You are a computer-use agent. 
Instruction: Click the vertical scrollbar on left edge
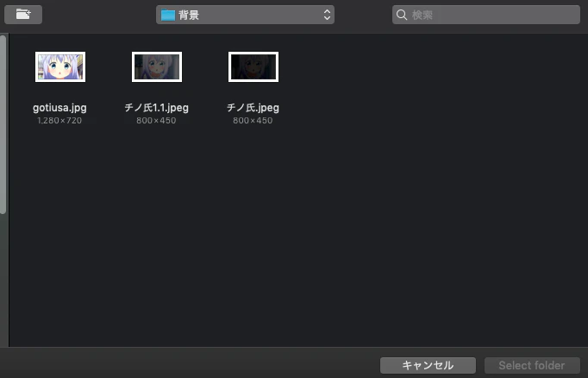click(x=3, y=124)
